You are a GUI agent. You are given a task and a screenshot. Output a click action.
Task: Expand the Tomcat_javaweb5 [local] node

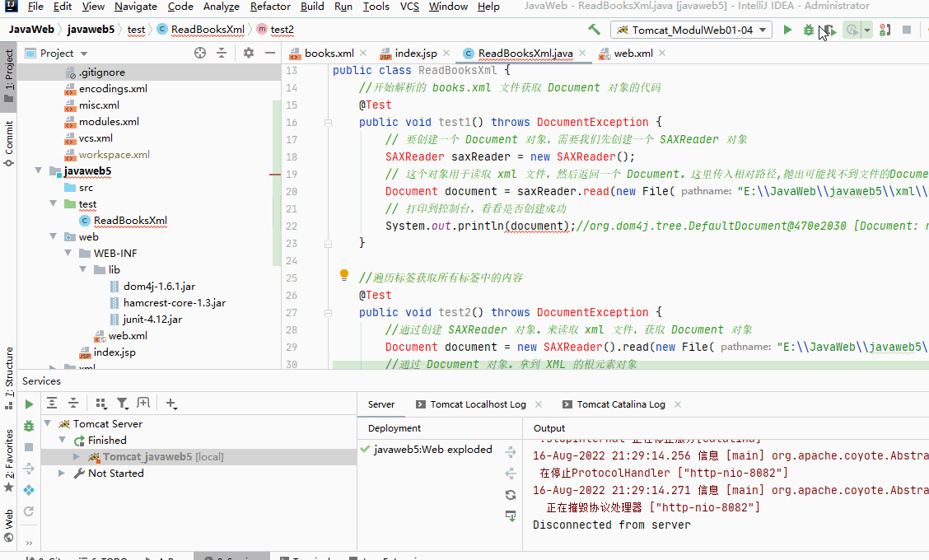(x=77, y=456)
